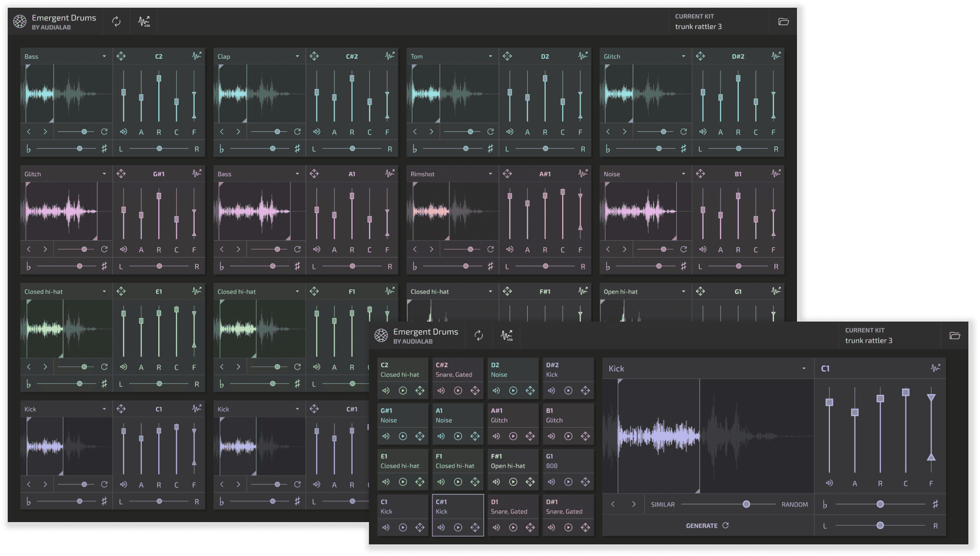Click the drag-to-DAW crosshair icon on G1 808 pad
The height and width of the screenshot is (556, 980).
[x=585, y=482]
